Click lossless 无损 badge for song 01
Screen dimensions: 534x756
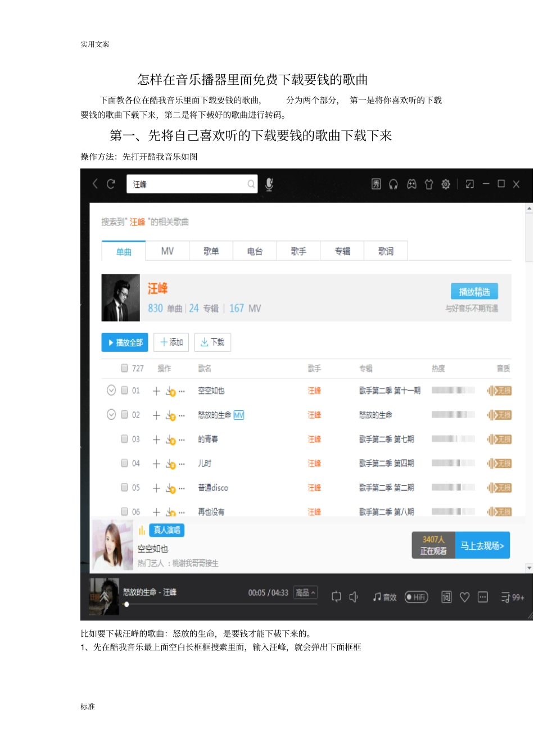pos(499,391)
